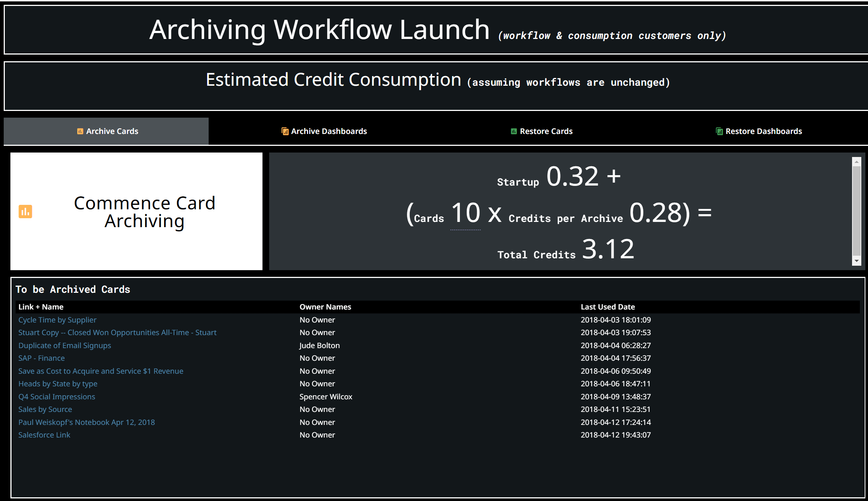Click the green Restore Cards tab icon

pos(514,131)
